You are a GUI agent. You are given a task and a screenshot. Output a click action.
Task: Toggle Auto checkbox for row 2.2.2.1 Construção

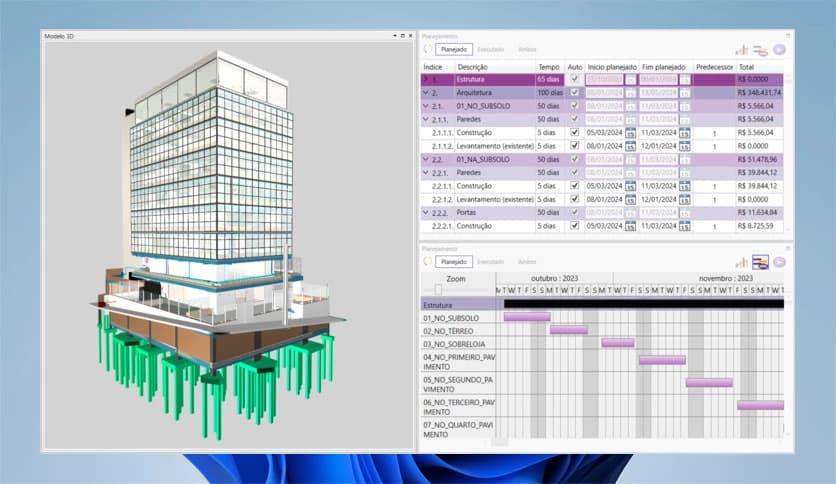pos(574,225)
